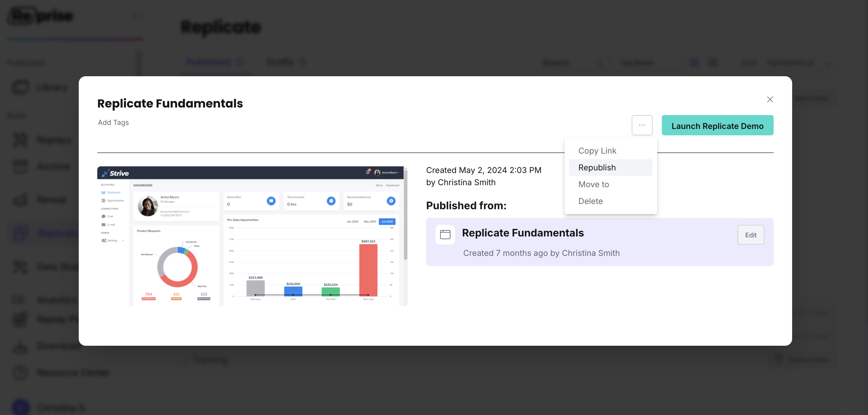The height and width of the screenshot is (415, 868).
Task: Click "Created 7 months ago by Christina Smith"
Action: coord(541,253)
